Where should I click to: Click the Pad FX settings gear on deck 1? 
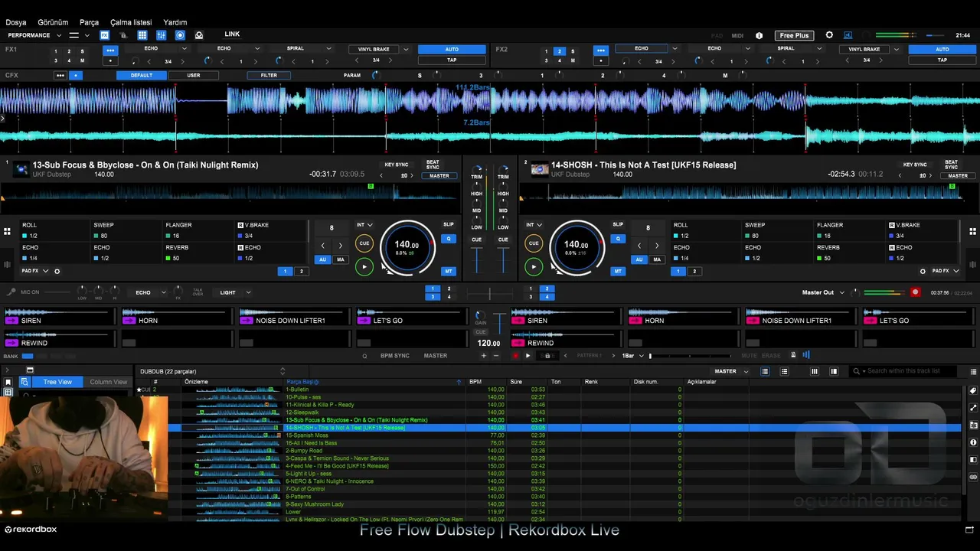(x=57, y=271)
